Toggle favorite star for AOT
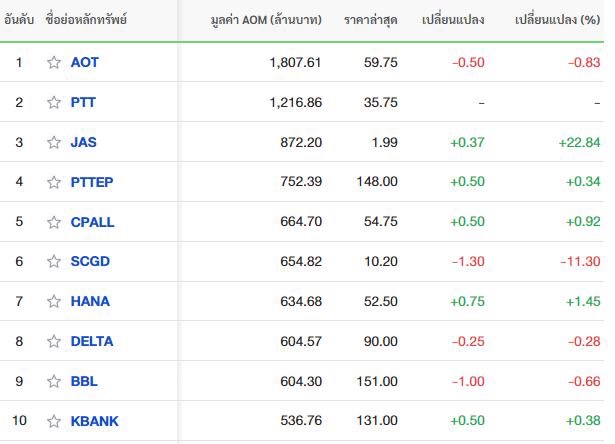The width and height of the screenshot is (615, 444). pyautogui.click(x=54, y=62)
